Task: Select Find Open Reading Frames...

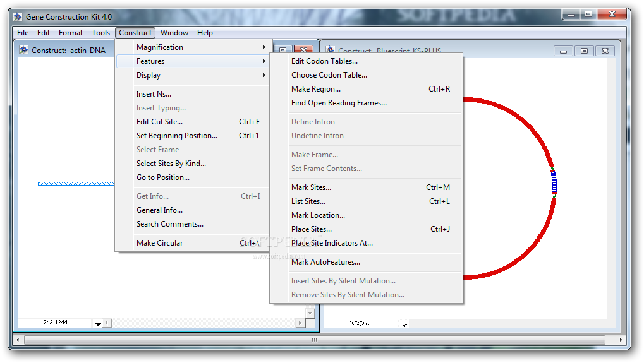Action: pyautogui.click(x=367, y=103)
